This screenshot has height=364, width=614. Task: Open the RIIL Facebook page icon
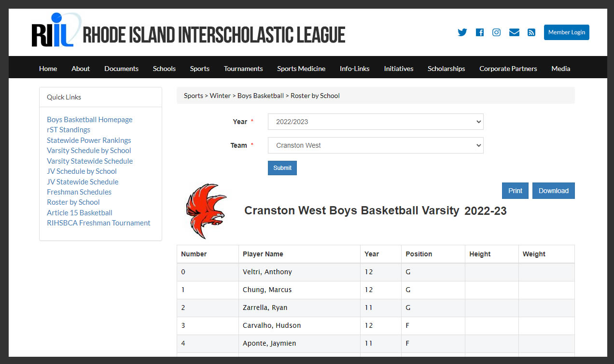coord(480,32)
